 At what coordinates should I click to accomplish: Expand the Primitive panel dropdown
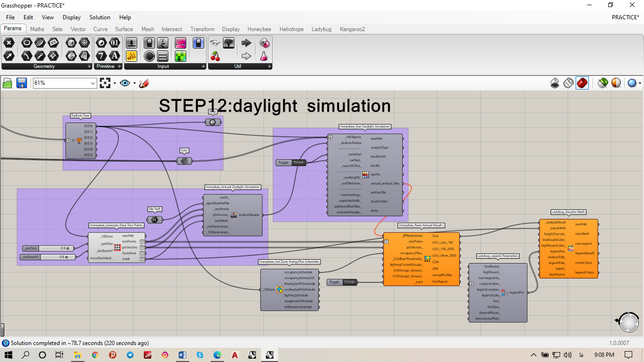(119, 66)
